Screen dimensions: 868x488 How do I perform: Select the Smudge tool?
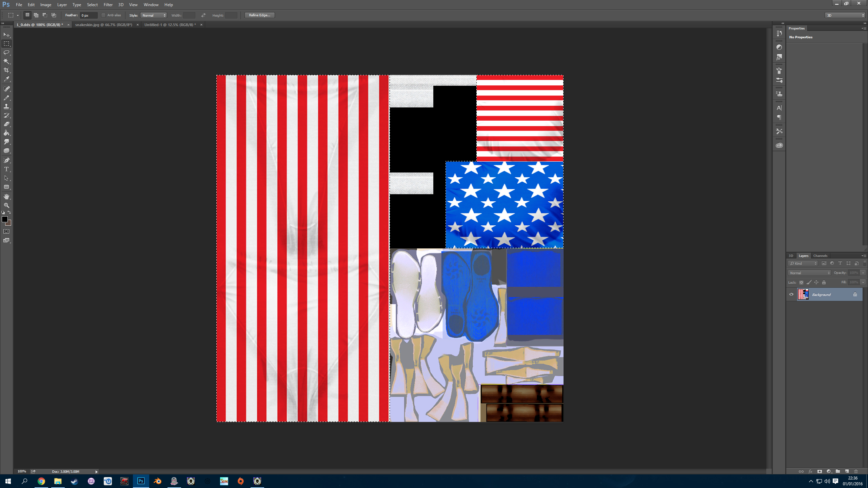[x=6, y=142]
